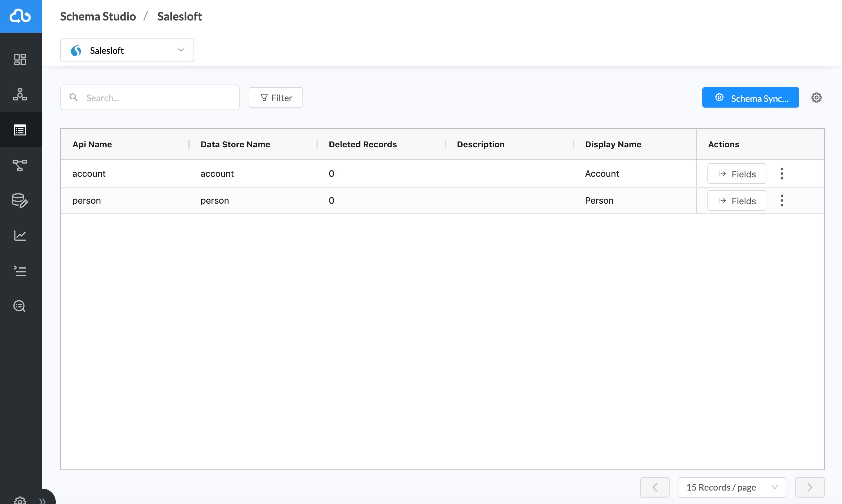Open more options for person row

[x=781, y=200]
